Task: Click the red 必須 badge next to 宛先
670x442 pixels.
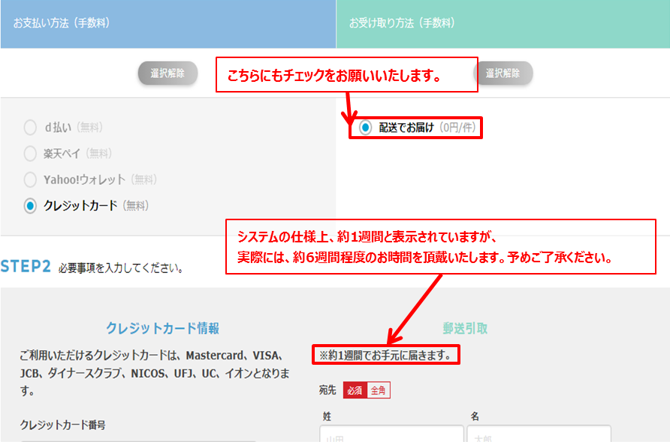Action: pyautogui.click(x=355, y=390)
